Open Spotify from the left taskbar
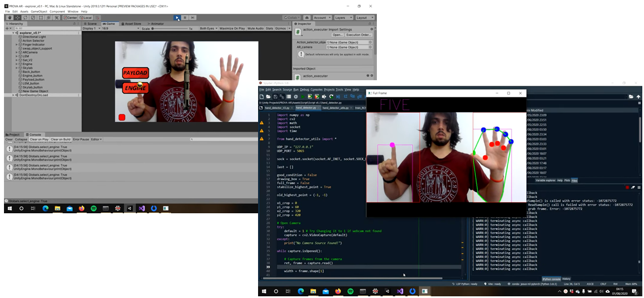644x298 pixels. (x=94, y=209)
